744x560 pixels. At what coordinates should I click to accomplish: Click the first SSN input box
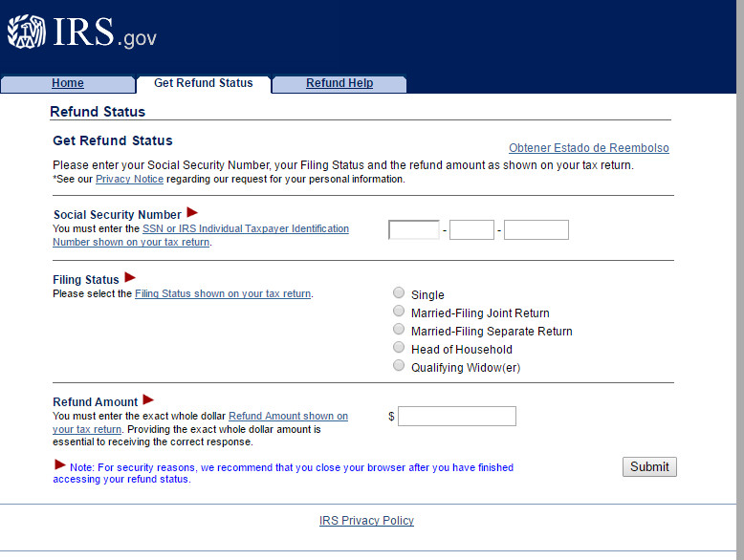coord(414,230)
